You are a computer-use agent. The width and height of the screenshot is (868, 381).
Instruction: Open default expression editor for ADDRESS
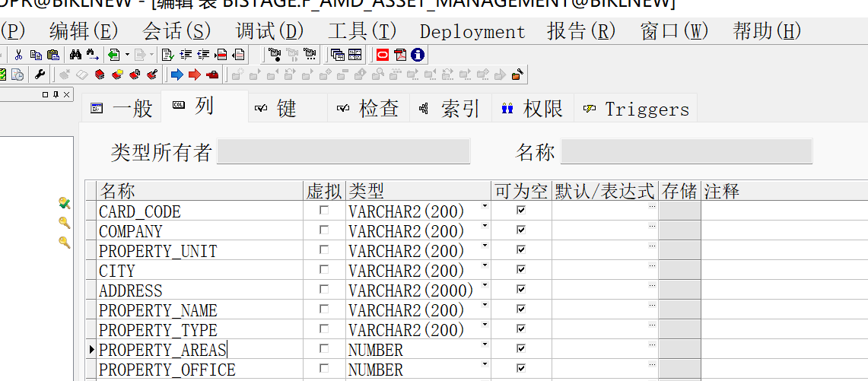pyautogui.click(x=652, y=285)
